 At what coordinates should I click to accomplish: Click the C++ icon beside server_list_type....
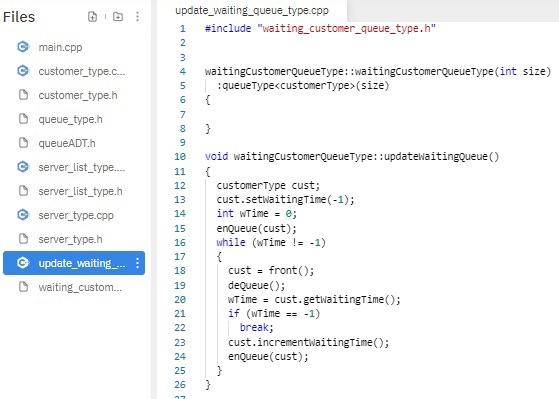[x=23, y=167]
